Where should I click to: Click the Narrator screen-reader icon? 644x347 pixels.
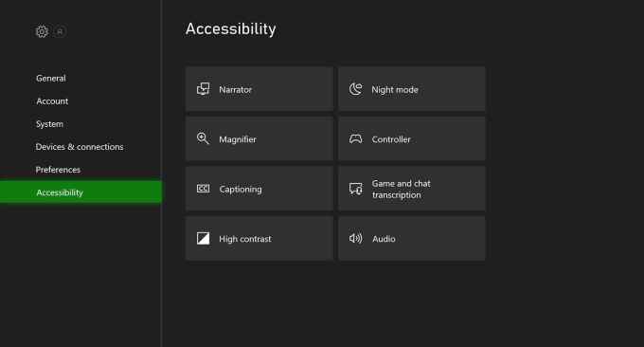203,89
